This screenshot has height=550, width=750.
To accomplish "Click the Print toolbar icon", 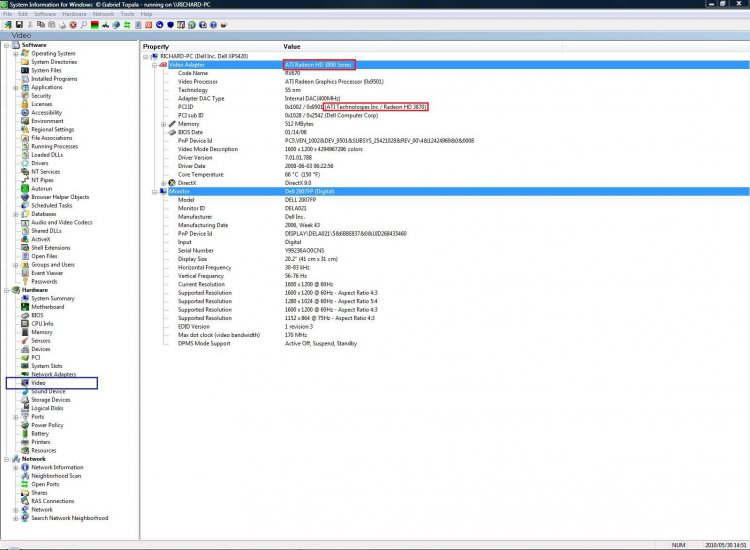I will click(62, 24).
